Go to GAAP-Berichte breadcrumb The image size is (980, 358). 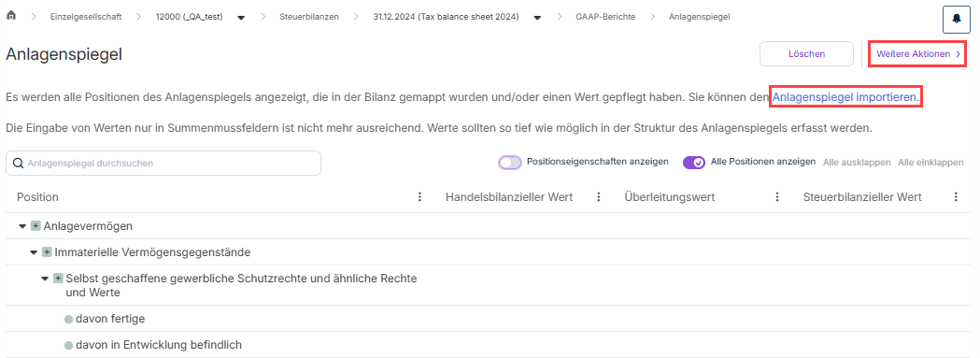pyautogui.click(x=605, y=17)
